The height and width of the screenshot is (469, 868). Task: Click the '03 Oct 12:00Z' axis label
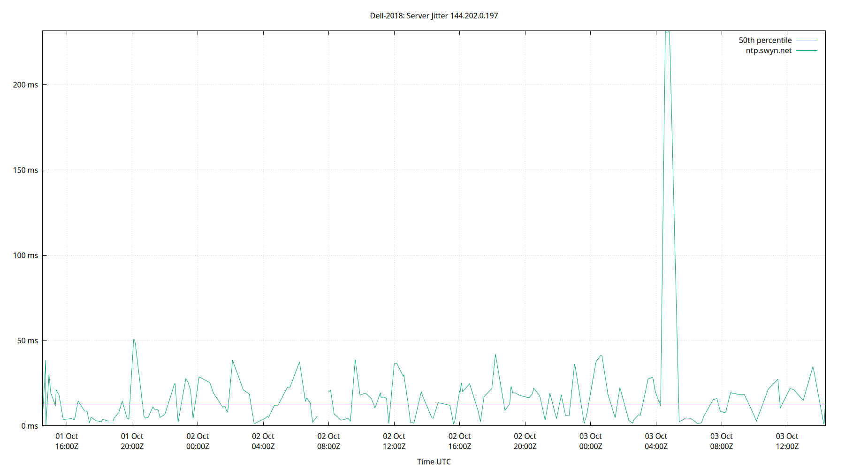[x=787, y=441]
